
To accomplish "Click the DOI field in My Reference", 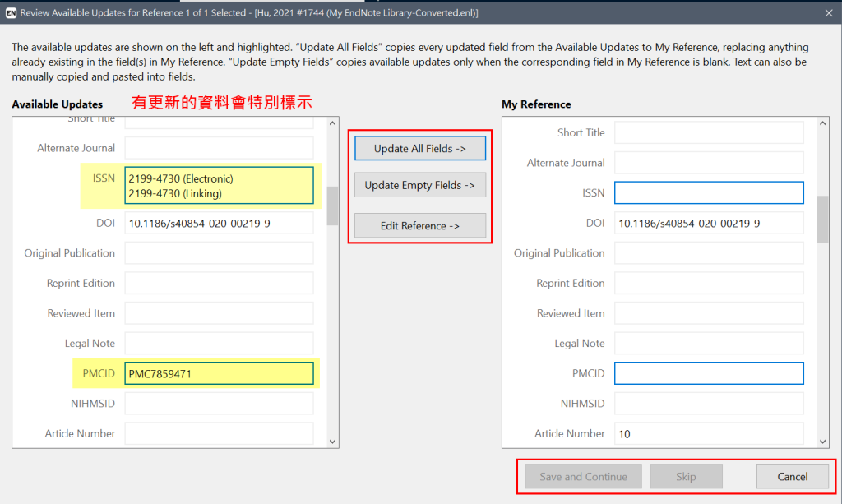I will point(709,224).
